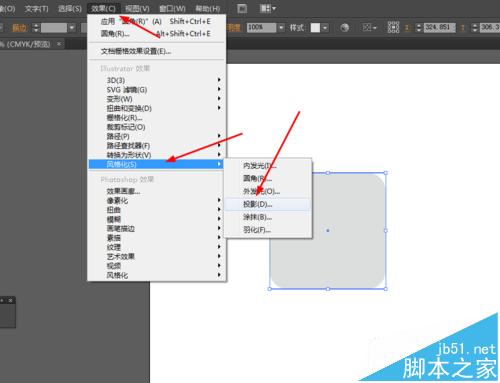Image resolution: width=500 pixels, height=383 pixels.
Task: Close the (CMYK/预览) document tab
Action: [x=59, y=44]
